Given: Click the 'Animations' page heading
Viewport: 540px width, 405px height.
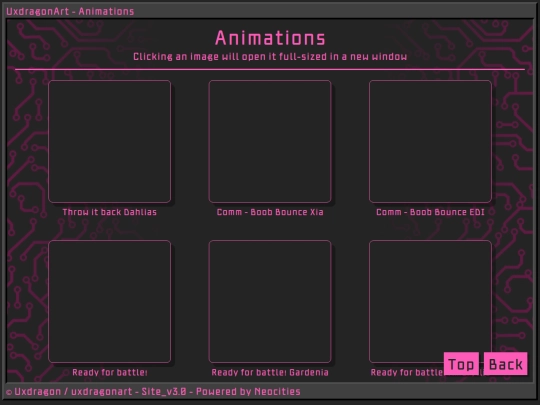Looking at the screenshot, I should (x=270, y=38).
